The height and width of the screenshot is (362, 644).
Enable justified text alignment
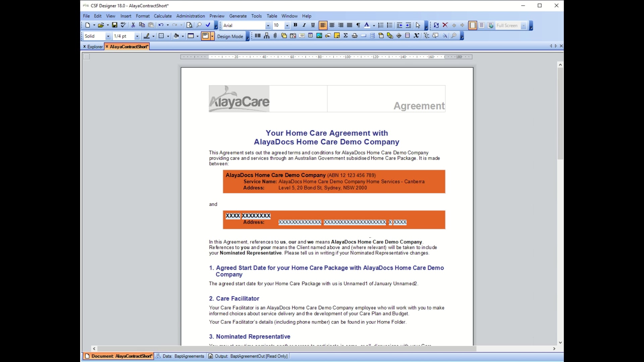(350, 25)
